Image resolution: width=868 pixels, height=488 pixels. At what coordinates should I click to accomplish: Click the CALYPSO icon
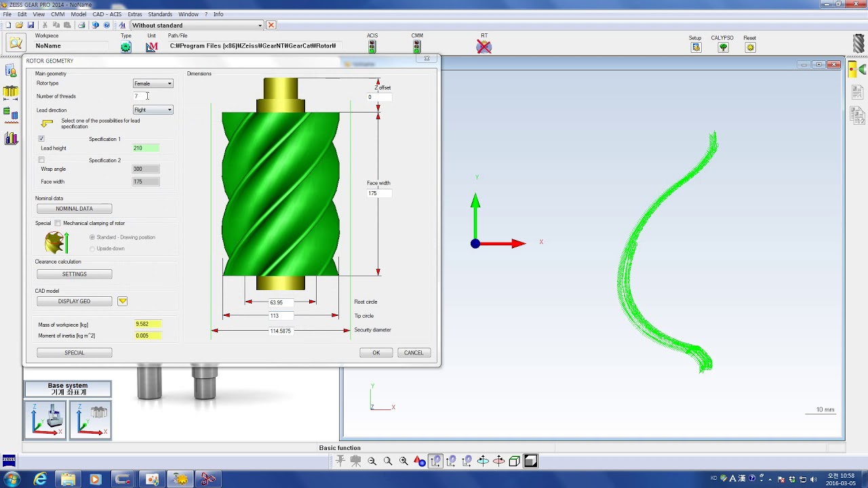pyautogui.click(x=723, y=47)
